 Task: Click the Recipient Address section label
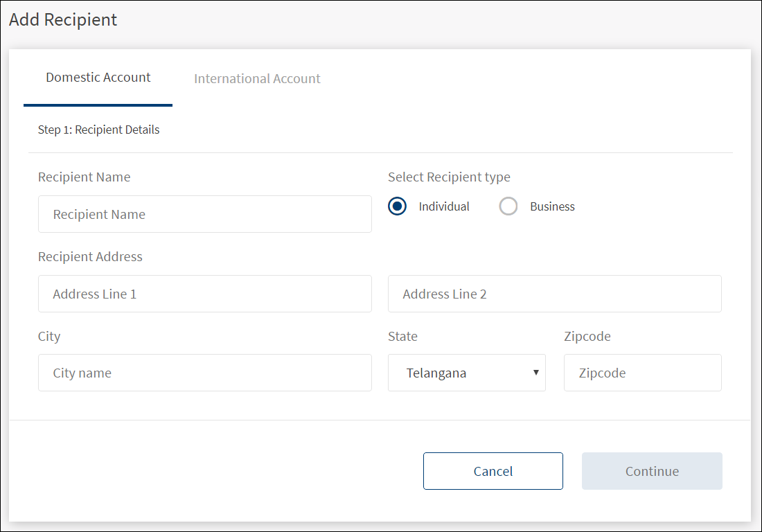click(x=90, y=256)
